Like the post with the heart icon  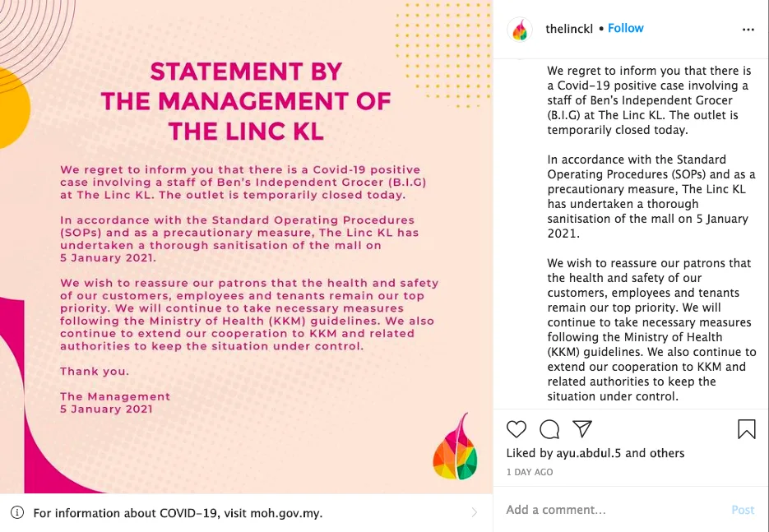pos(517,429)
